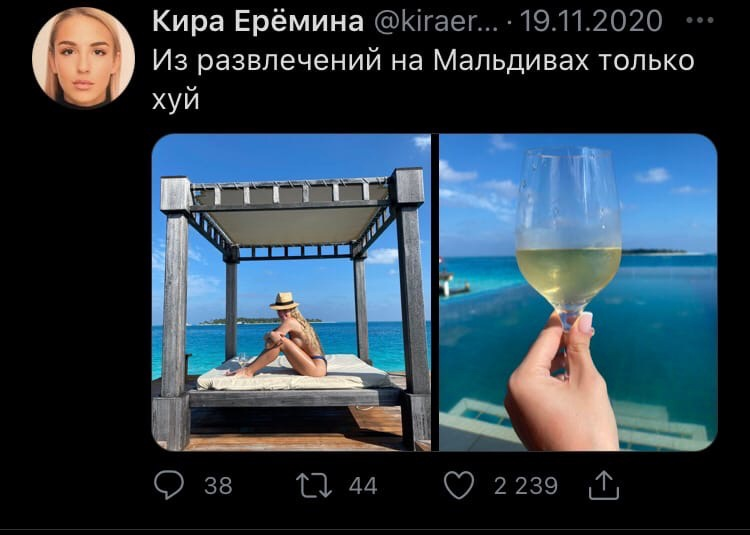Open the right photo with wine glass
Image resolution: width=750 pixels, height=535 pixels.
(578, 292)
